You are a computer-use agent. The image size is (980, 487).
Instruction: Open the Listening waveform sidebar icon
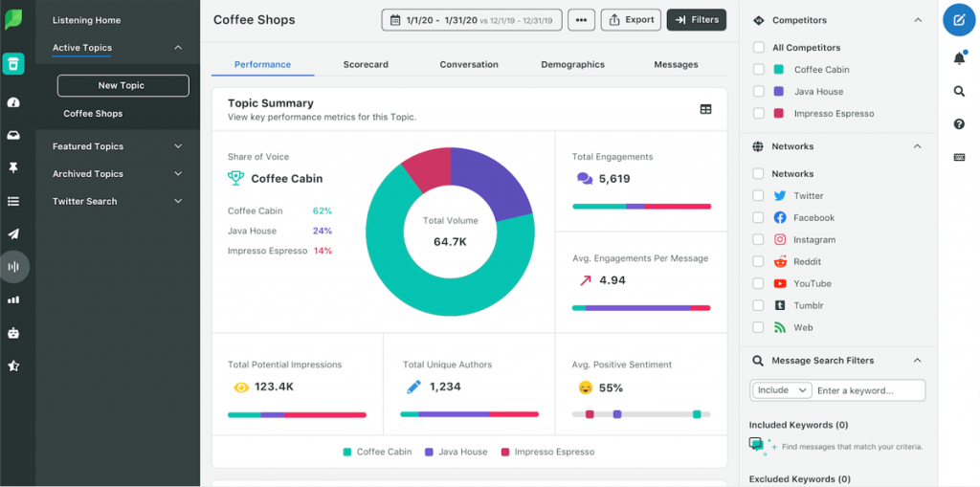(13, 267)
